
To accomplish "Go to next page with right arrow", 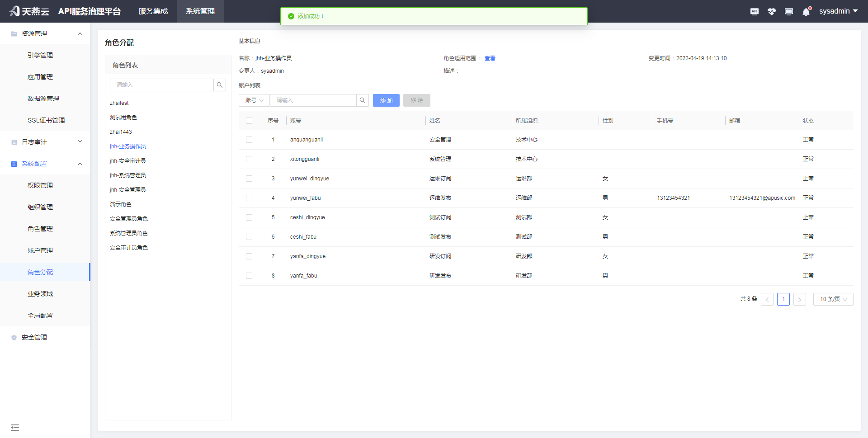I will click(x=800, y=299).
